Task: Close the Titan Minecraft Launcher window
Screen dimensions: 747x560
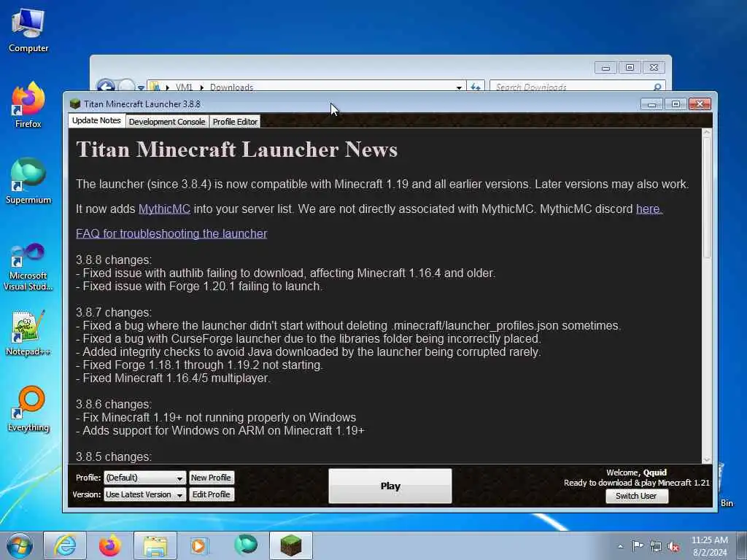Action: pyautogui.click(x=700, y=104)
